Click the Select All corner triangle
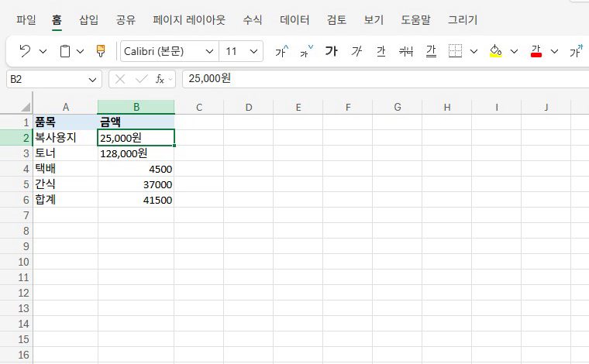This screenshot has height=364, width=589. click(25, 108)
